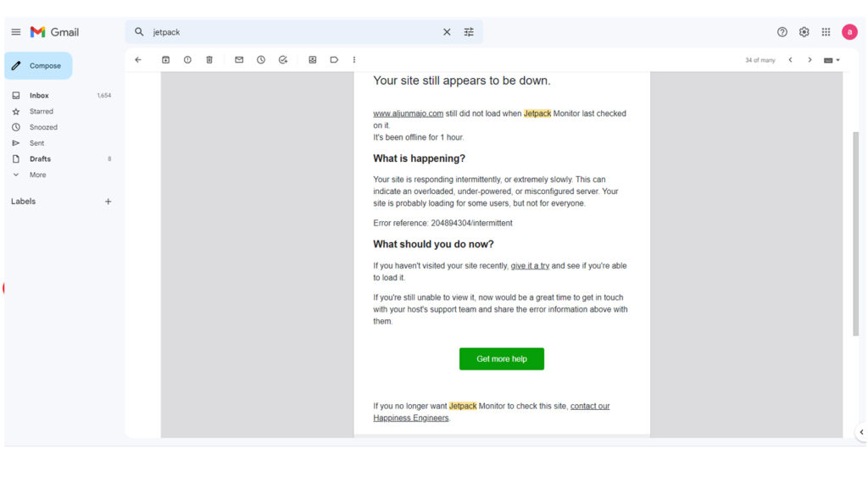The height and width of the screenshot is (482, 868).
Task: Click the give it a try link
Action: 530,266
